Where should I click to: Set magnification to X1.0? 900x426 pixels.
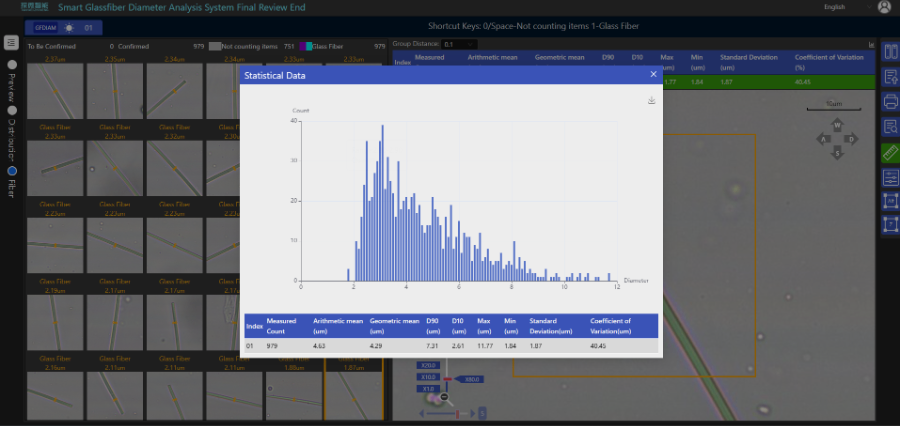point(429,389)
